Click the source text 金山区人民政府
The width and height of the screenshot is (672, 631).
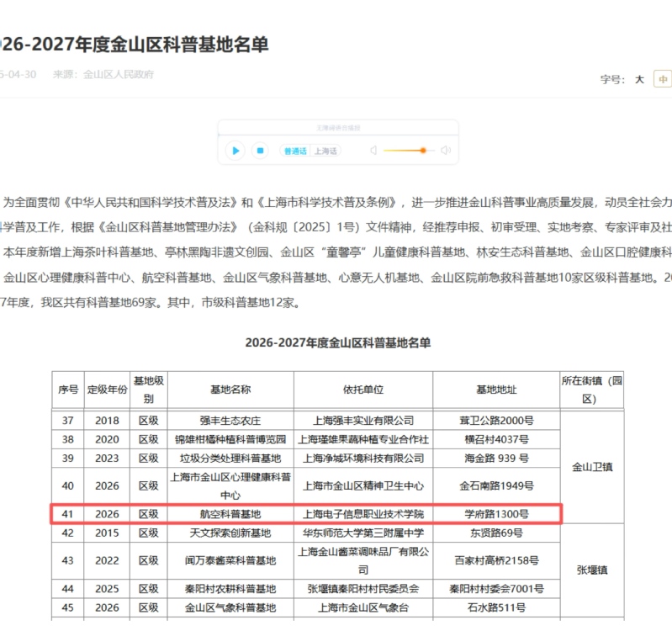(x=119, y=74)
